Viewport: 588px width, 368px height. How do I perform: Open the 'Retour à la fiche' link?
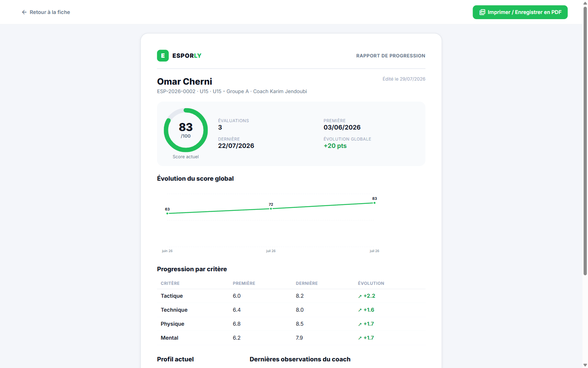46,12
